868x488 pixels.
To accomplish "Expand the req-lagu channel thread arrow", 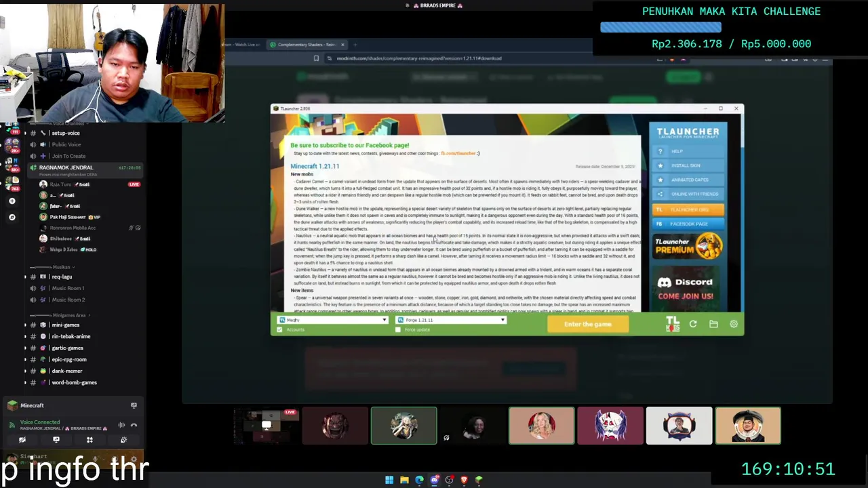I will click(25, 277).
